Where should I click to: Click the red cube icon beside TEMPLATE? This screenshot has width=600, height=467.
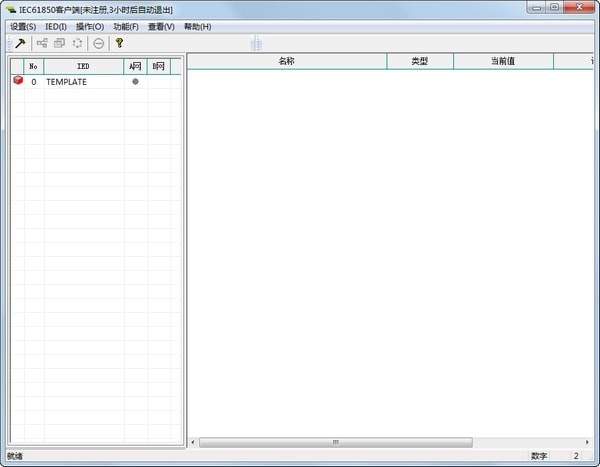(17, 81)
